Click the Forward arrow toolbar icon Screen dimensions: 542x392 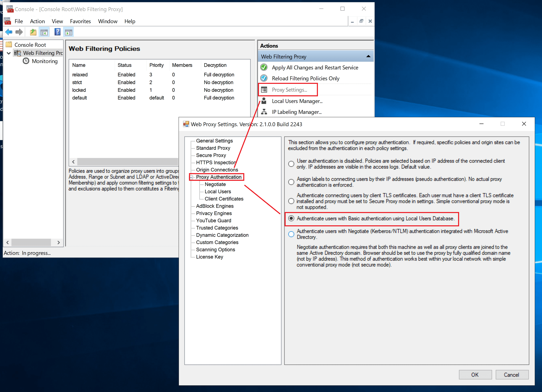pyautogui.click(x=19, y=32)
